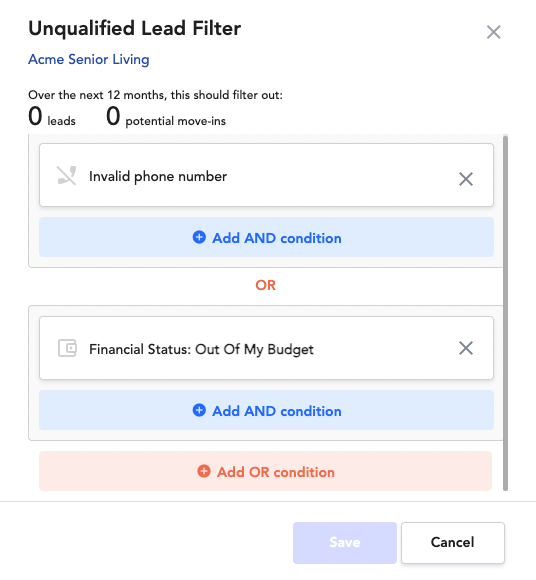Click the plus icon in the second Add AND condition

199,410
